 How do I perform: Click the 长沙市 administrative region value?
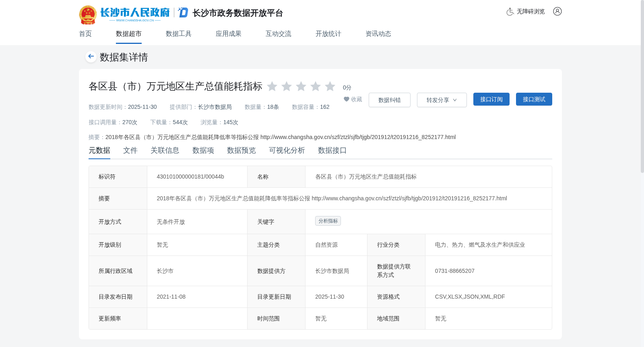165,271
